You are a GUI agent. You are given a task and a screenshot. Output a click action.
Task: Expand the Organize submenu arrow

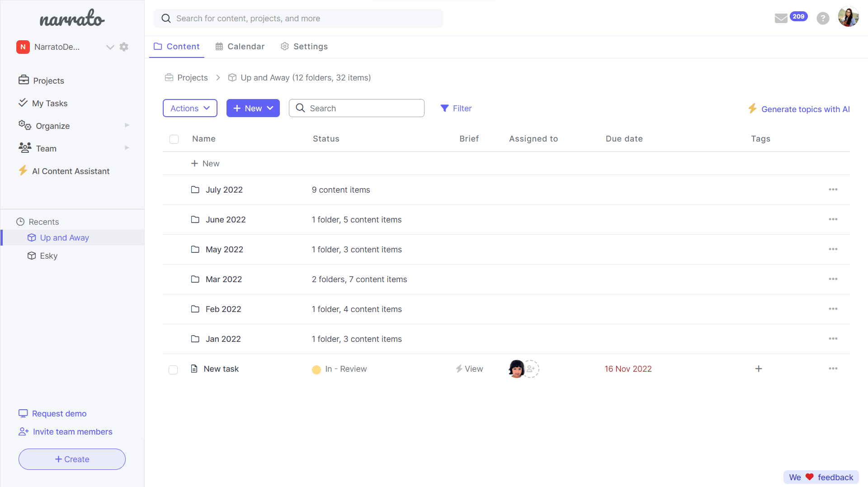tap(127, 125)
